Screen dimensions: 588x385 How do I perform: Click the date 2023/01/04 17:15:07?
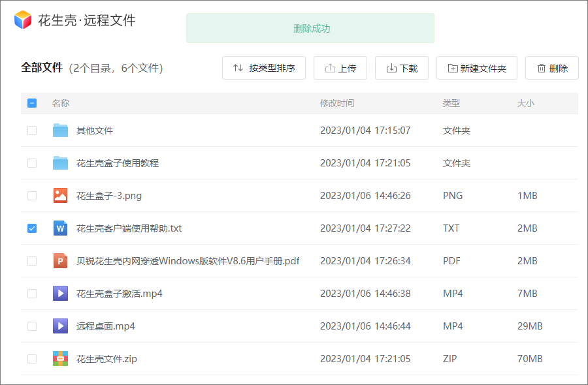365,131
